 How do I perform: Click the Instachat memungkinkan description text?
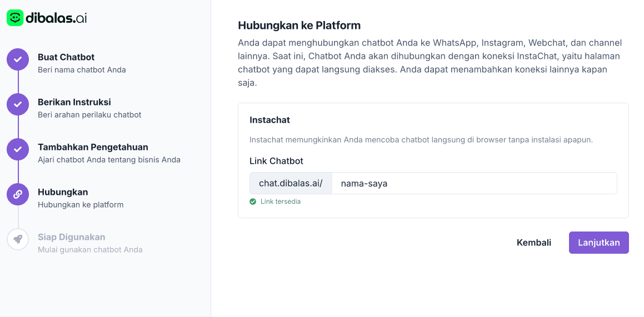click(x=421, y=140)
